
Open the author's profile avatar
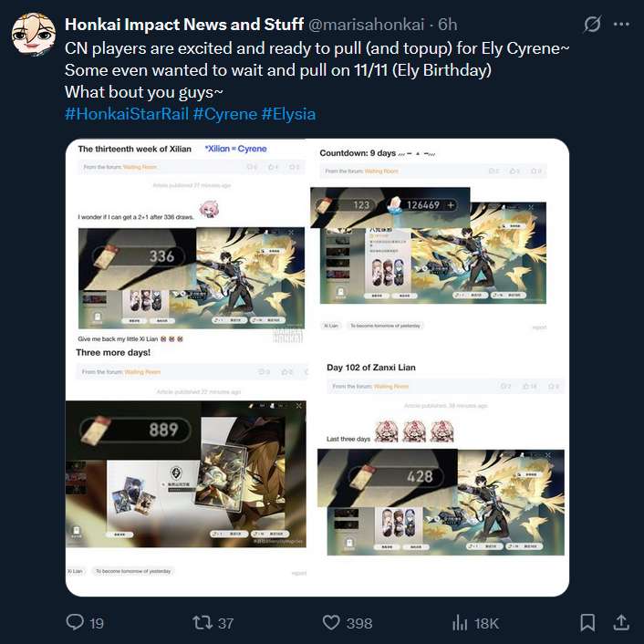click(33, 34)
